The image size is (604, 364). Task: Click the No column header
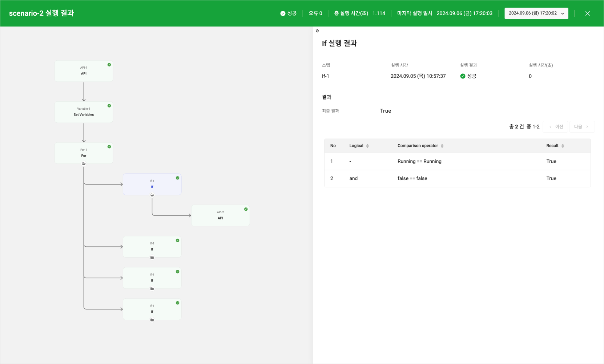(333, 146)
